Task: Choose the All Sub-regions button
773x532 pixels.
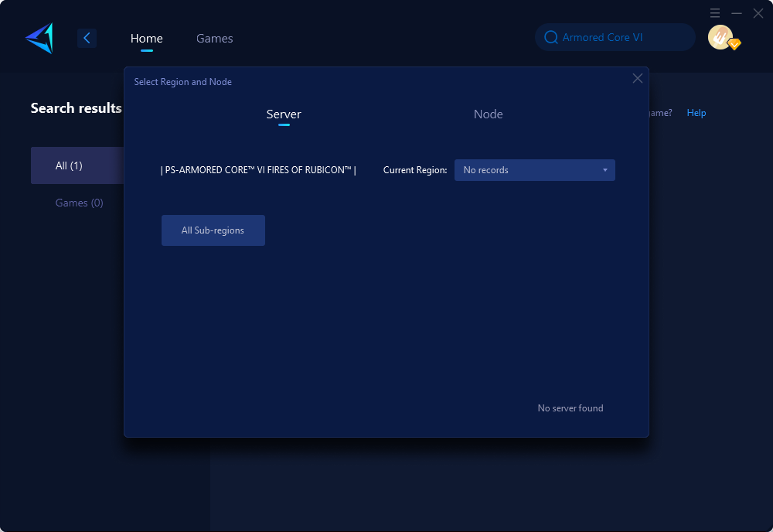Action: coord(213,230)
